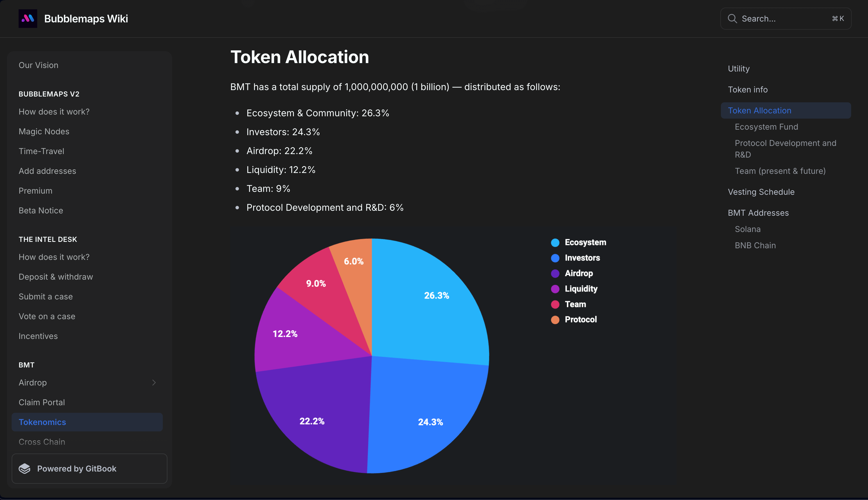
Task: Expand the BMT Addresses section
Action: pyautogui.click(x=758, y=212)
